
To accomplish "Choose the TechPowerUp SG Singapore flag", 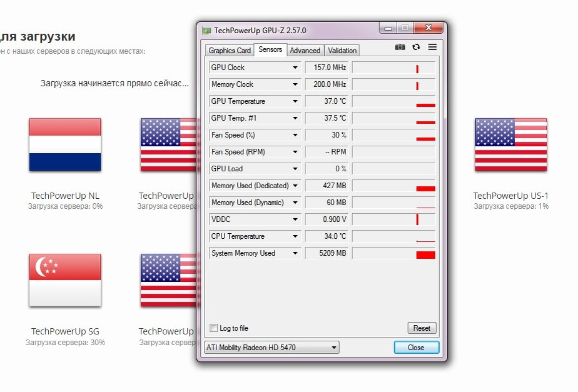I will pyautogui.click(x=65, y=280).
